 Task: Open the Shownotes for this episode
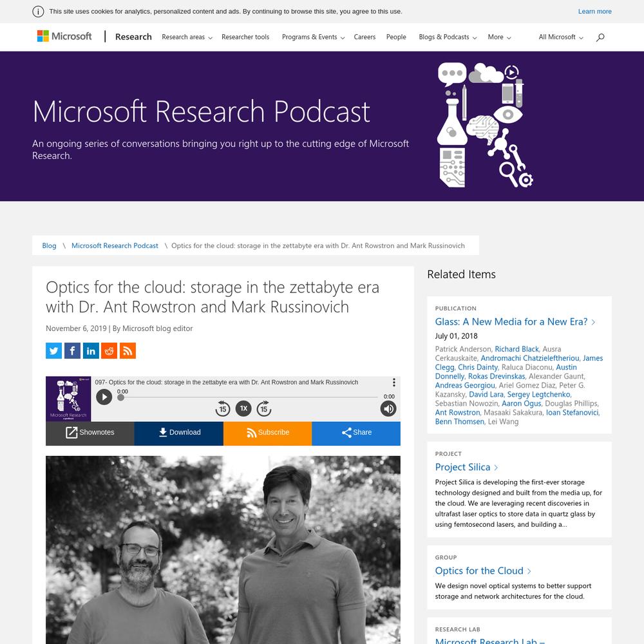pyautogui.click(x=90, y=433)
